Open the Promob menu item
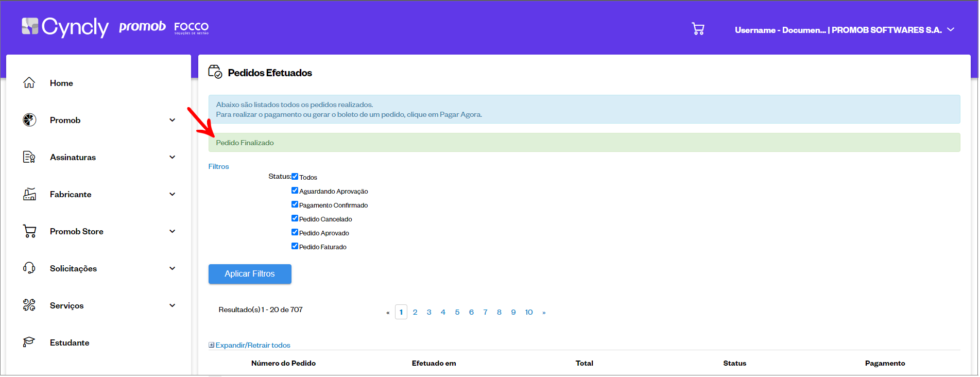This screenshot has height=377, width=980. [x=65, y=120]
